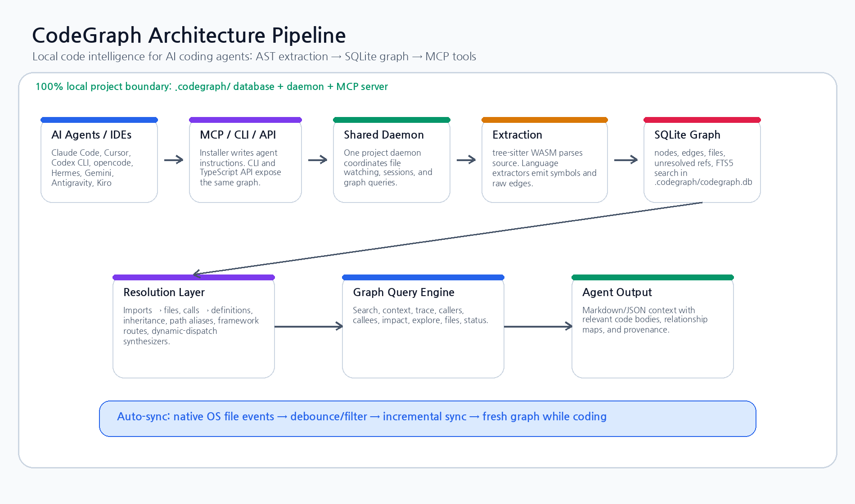Click '.codegraph/codegraph.db' path text
Screen dimensions: 855x504
(703, 182)
